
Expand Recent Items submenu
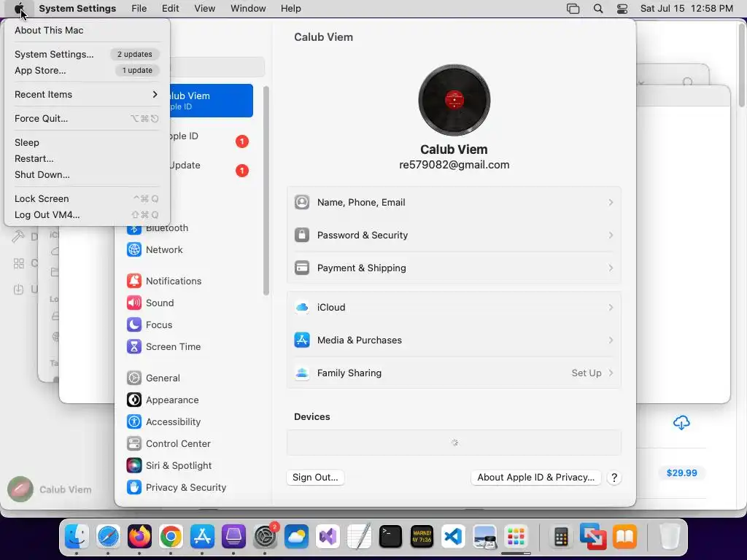click(87, 94)
